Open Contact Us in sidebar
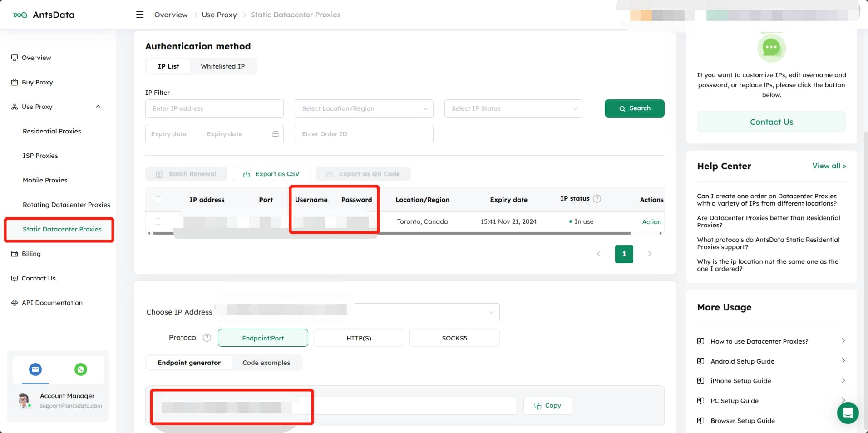 [x=39, y=278]
